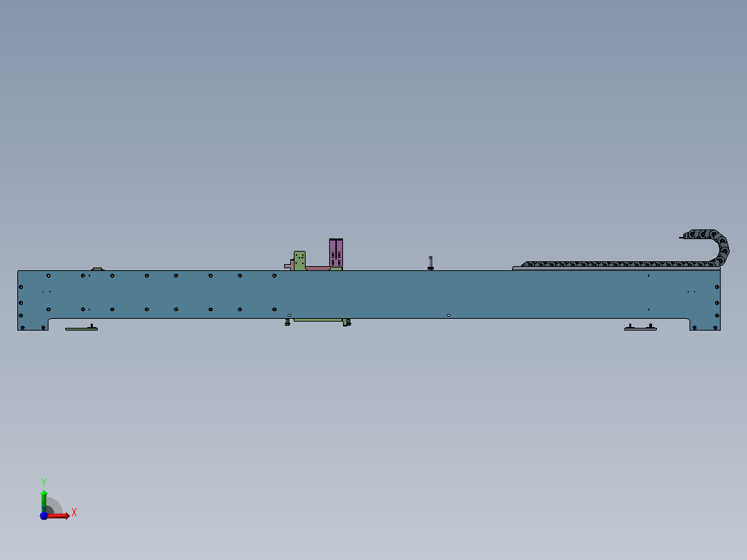Select the green plate under the beam's center

point(318,320)
